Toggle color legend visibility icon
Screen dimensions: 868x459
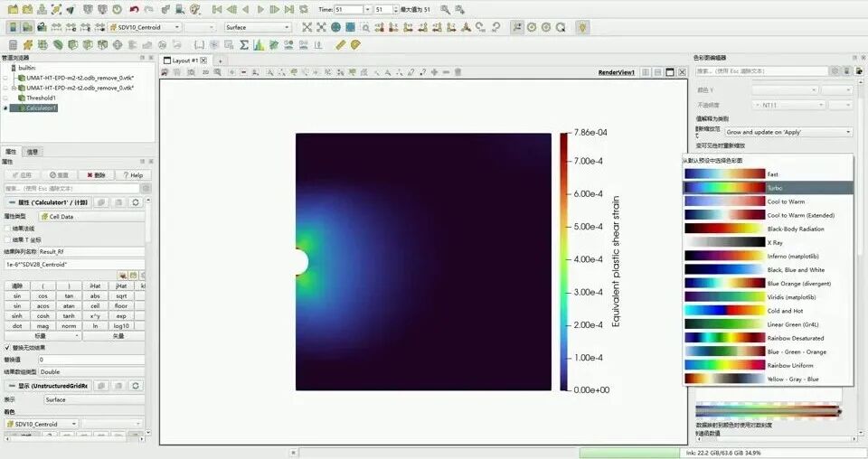coord(13,27)
